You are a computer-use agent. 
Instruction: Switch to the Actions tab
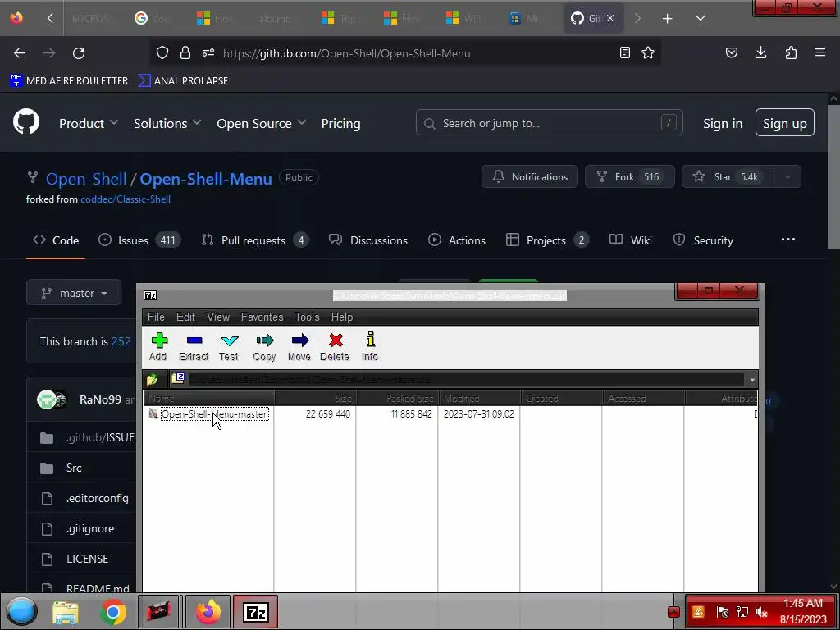coord(457,240)
